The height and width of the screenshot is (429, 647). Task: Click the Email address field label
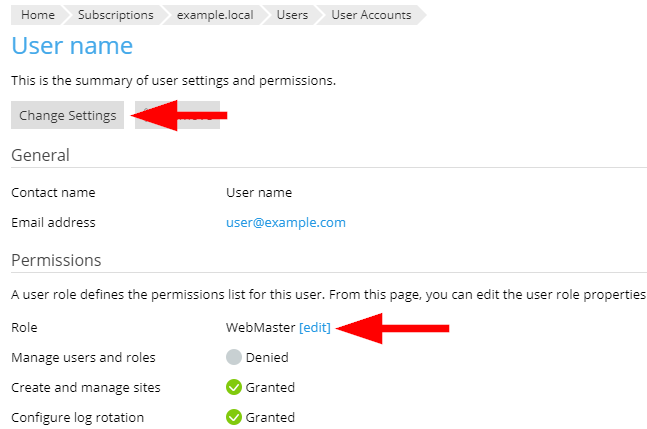pyautogui.click(x=53, y=222)
